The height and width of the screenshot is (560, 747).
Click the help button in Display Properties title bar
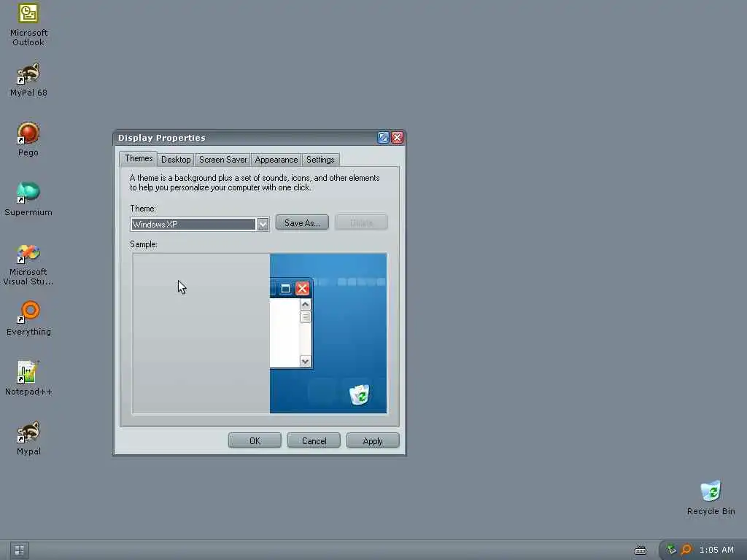[x=383, y=138]
